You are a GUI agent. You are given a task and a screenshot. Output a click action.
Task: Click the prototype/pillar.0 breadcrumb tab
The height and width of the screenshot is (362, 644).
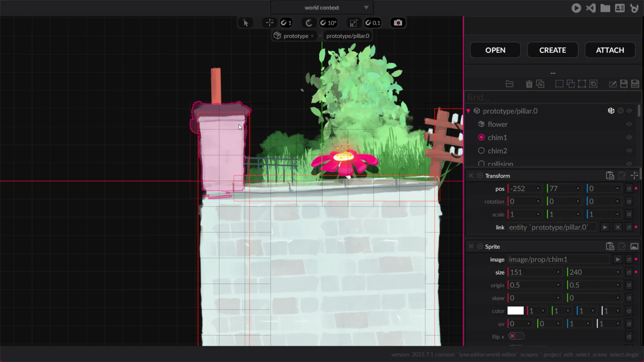(x=347, y=36)
